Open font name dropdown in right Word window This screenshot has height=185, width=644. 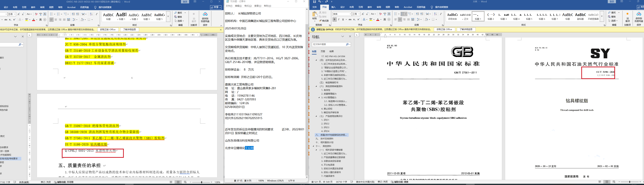pyautogui.click(x=350, y=14)
